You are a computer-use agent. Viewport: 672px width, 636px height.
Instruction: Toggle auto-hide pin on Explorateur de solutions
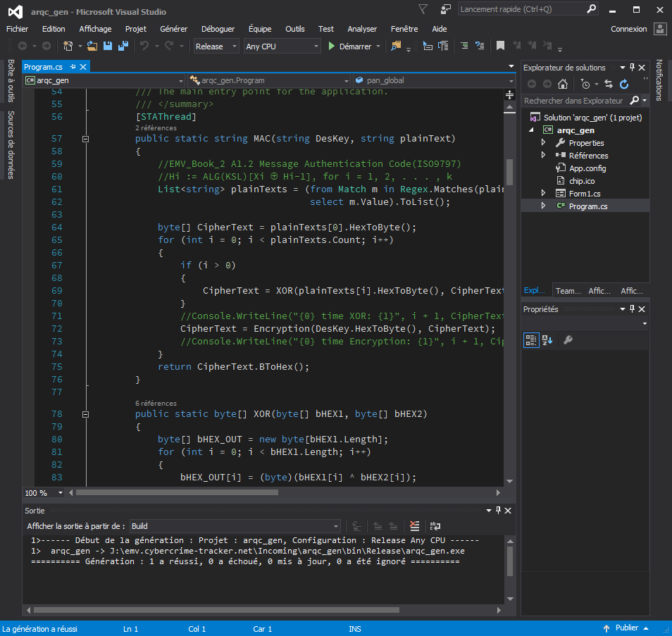pyautogui.click(x=632, y=68)
